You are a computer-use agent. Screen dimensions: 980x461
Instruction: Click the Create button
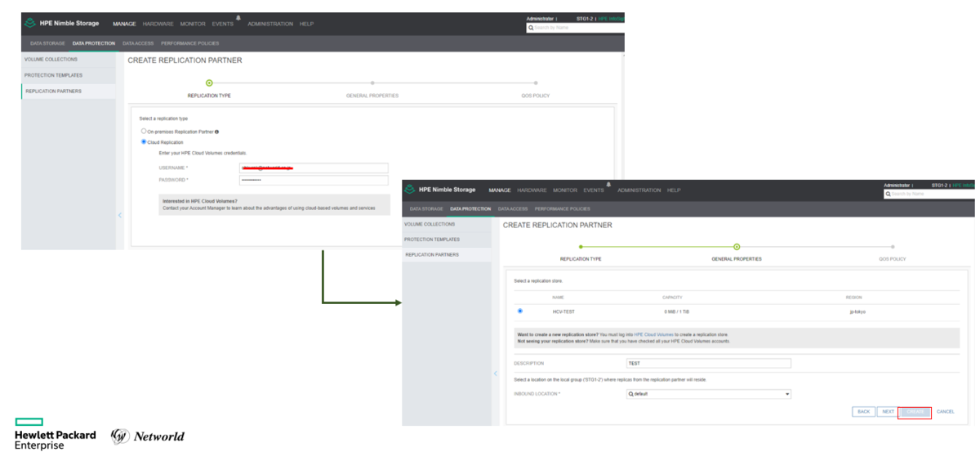point(914,412)
